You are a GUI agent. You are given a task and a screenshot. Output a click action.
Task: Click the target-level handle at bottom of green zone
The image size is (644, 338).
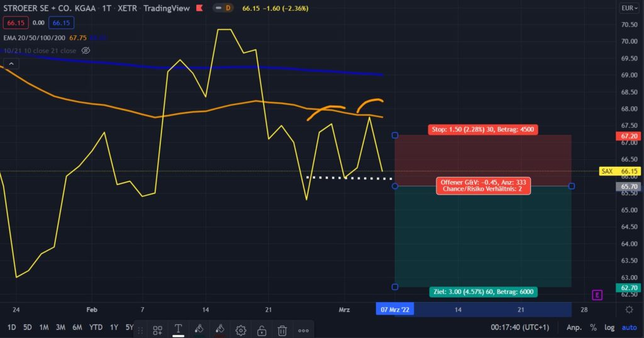click(395, 287)
